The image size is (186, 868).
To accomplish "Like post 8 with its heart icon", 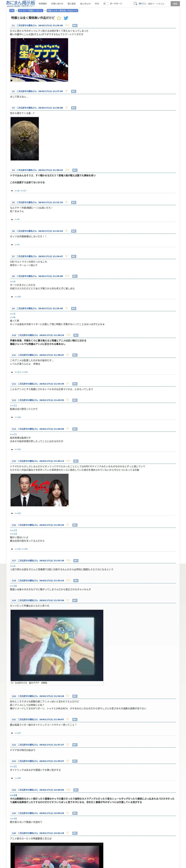I will pos(66,276).
